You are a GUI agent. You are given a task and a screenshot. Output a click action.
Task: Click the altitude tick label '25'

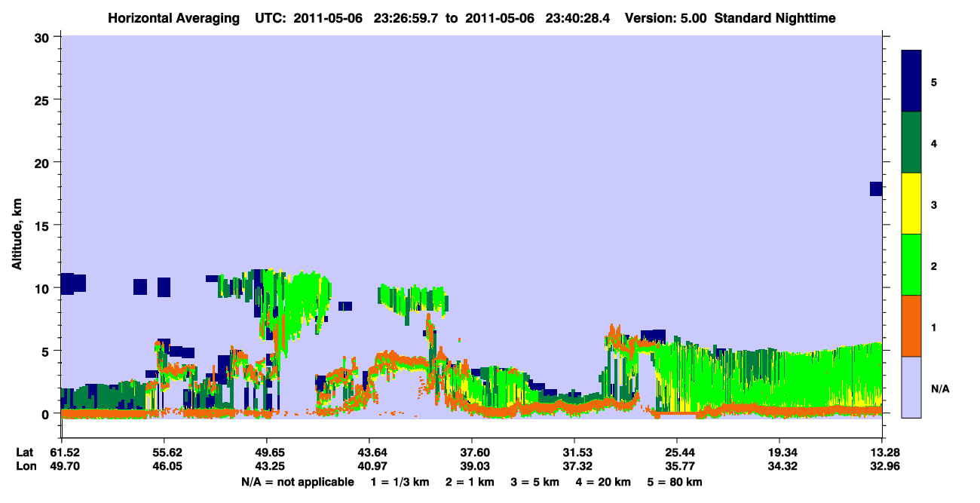click(44, 100)
